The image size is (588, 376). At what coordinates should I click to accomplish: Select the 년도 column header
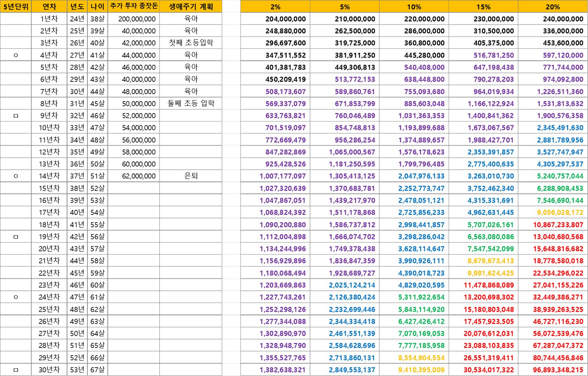[x=77, y=7]
